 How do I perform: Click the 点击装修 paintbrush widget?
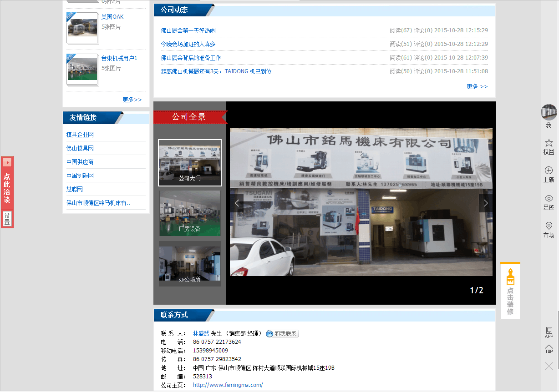(510, 291)
